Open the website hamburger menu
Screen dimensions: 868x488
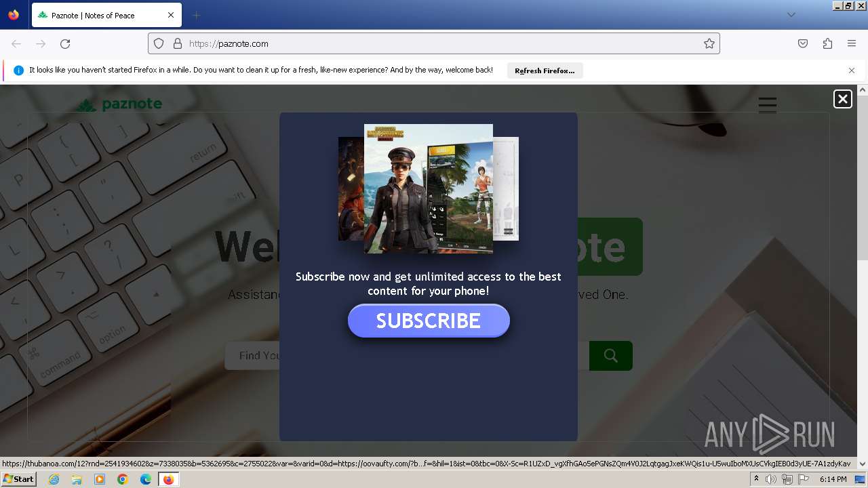click(x=768, y=104)
